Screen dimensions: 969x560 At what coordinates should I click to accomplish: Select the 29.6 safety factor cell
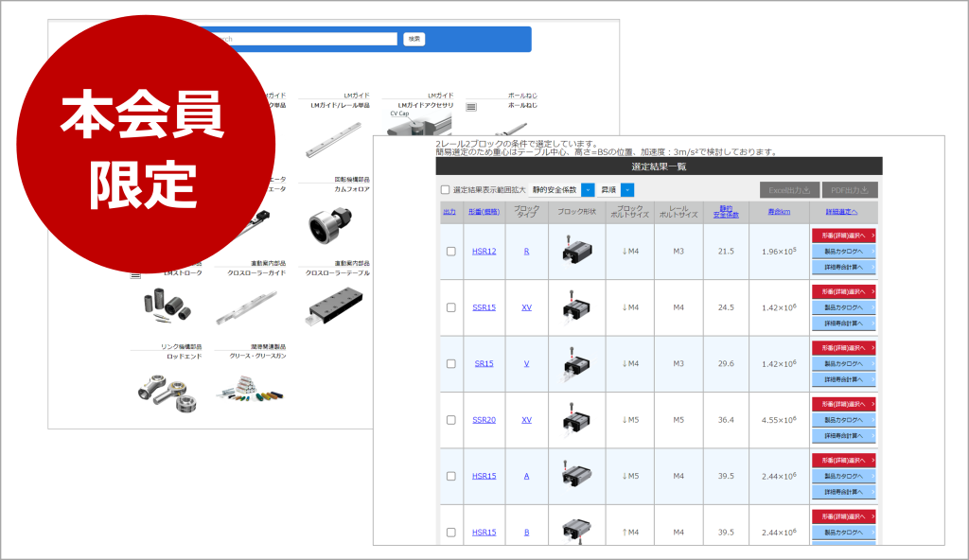(x=726, y=364)
